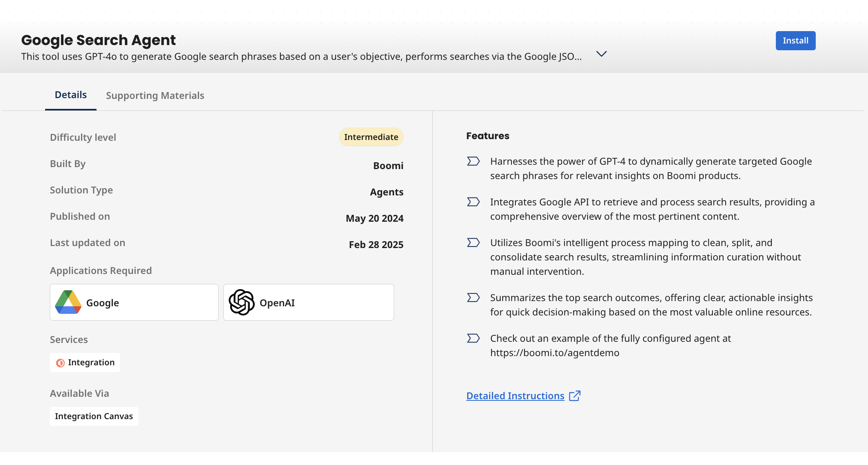
Task: Click the Google Drive logo icon
Action: pos(68,302)
